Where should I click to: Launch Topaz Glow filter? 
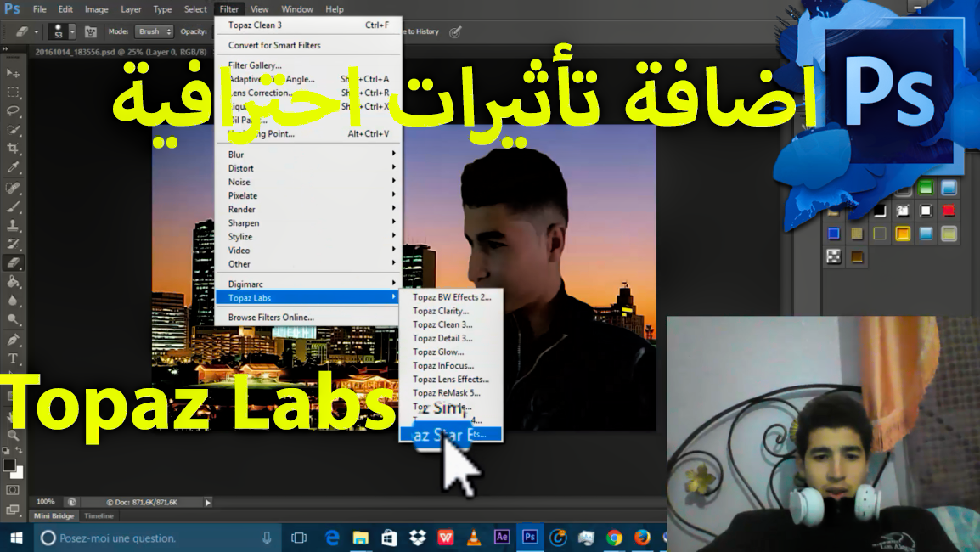(x=451, y=352)
